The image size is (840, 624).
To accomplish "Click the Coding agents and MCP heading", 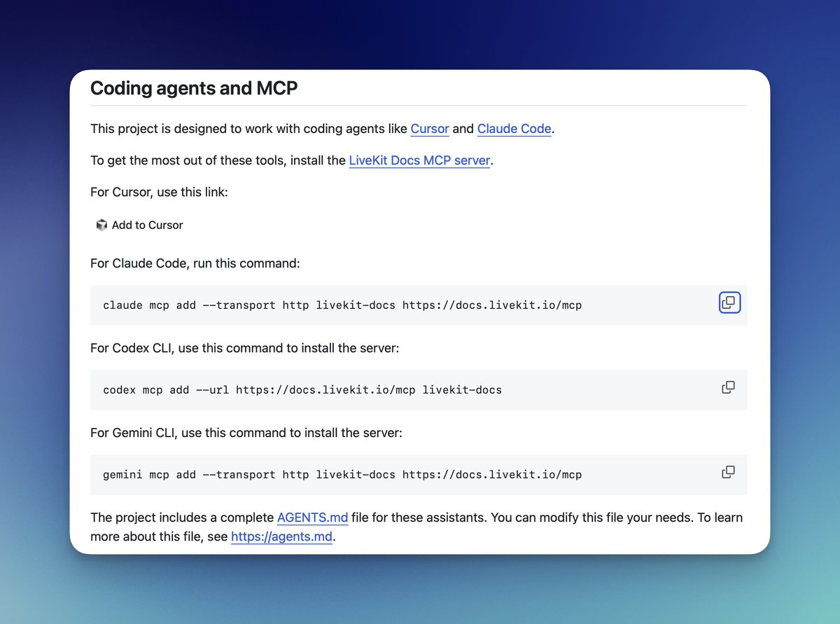I will 194,88.
